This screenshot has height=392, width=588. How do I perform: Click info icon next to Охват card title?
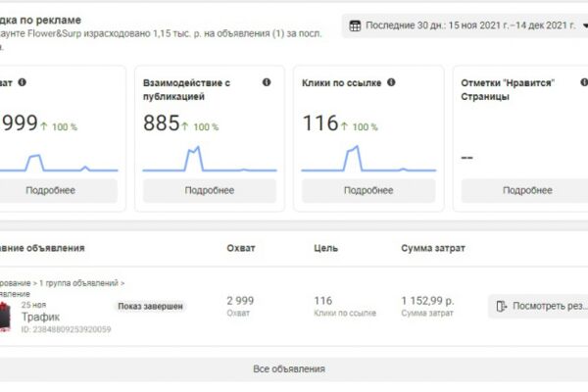(x=23, y=82)
